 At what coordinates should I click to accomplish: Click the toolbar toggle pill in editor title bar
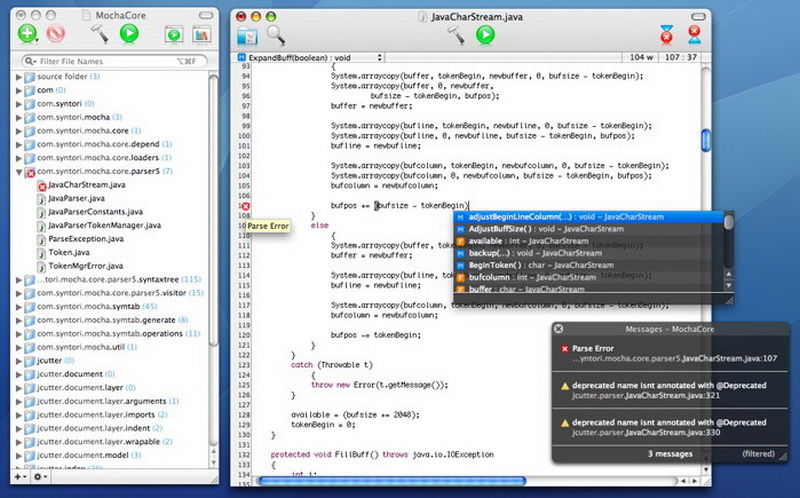[698, 17]
